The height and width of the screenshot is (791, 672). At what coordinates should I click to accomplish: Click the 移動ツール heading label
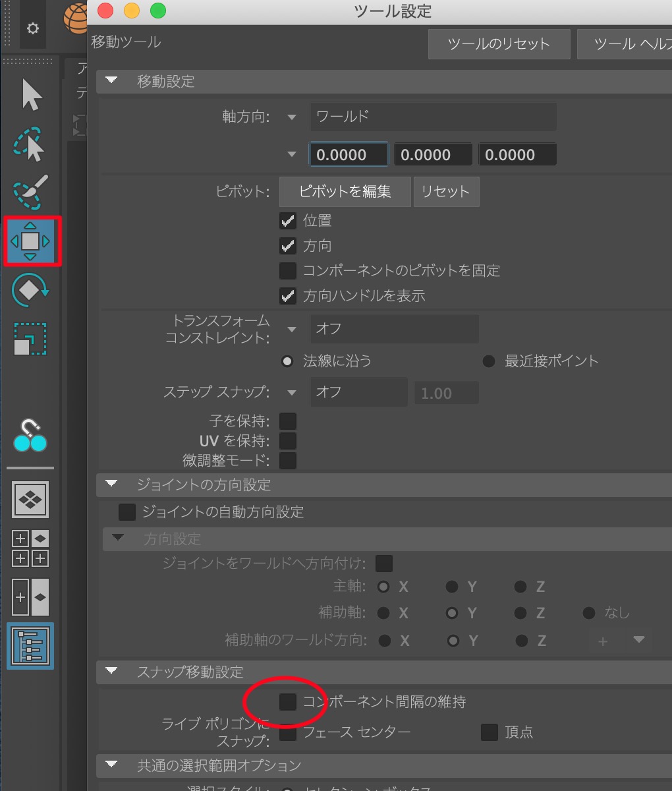click(x=126, y=42)
